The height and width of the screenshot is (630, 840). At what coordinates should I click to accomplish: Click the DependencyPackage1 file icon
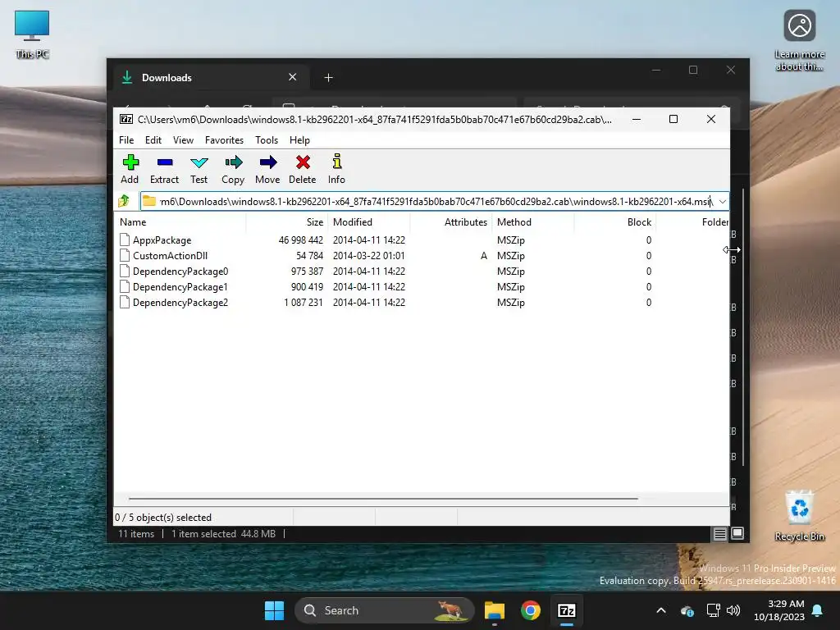(125, 286)
